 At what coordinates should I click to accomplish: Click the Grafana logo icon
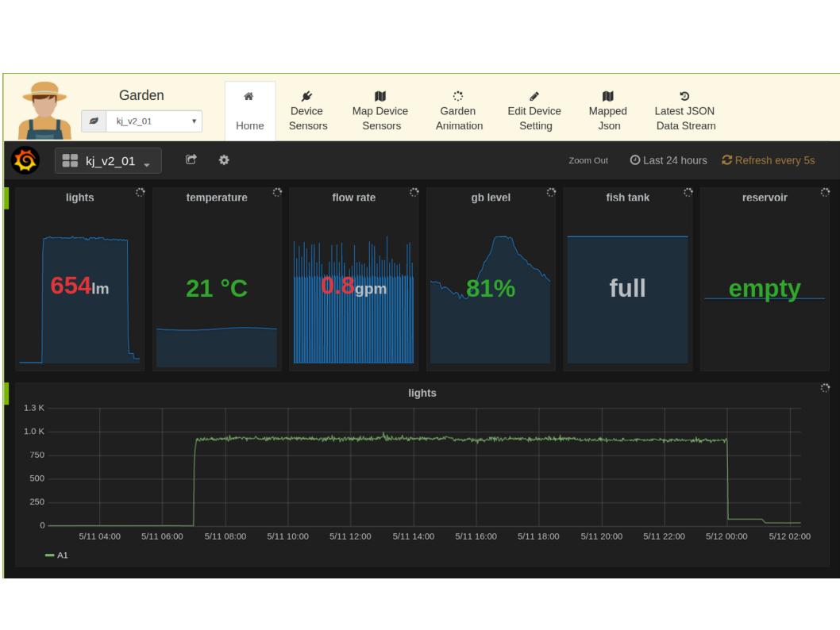coord(25,160)
